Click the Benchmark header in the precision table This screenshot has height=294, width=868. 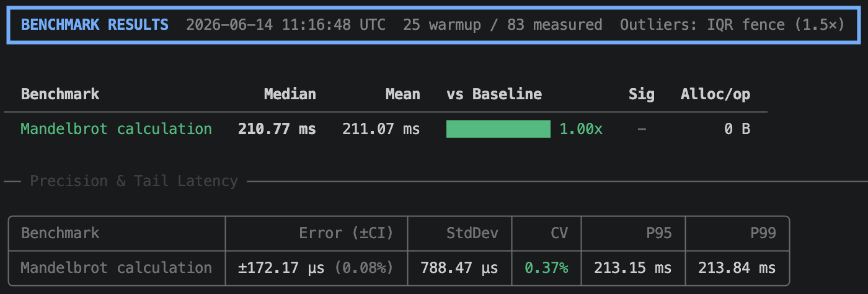tap(60, 233)
